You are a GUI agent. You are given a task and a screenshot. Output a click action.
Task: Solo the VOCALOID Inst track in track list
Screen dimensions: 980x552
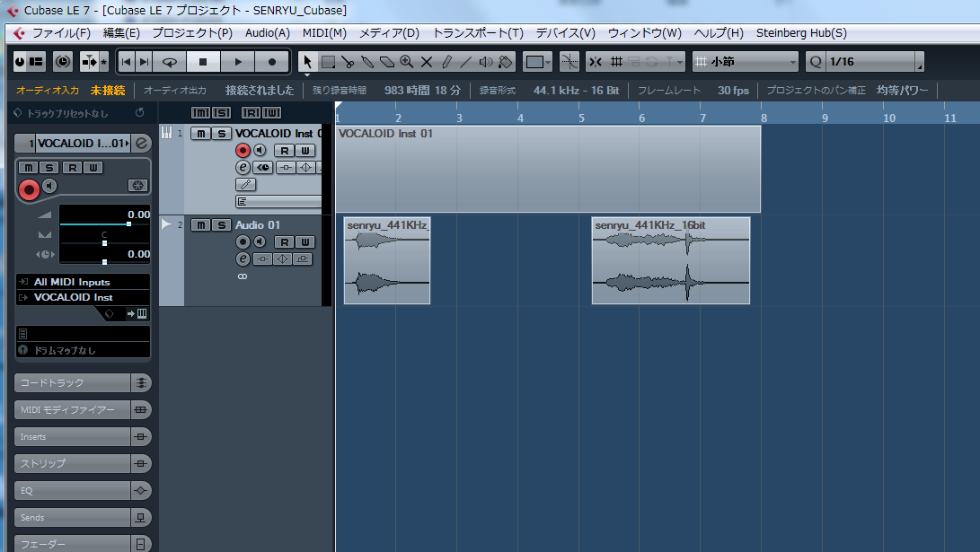(x=221, y=134)
